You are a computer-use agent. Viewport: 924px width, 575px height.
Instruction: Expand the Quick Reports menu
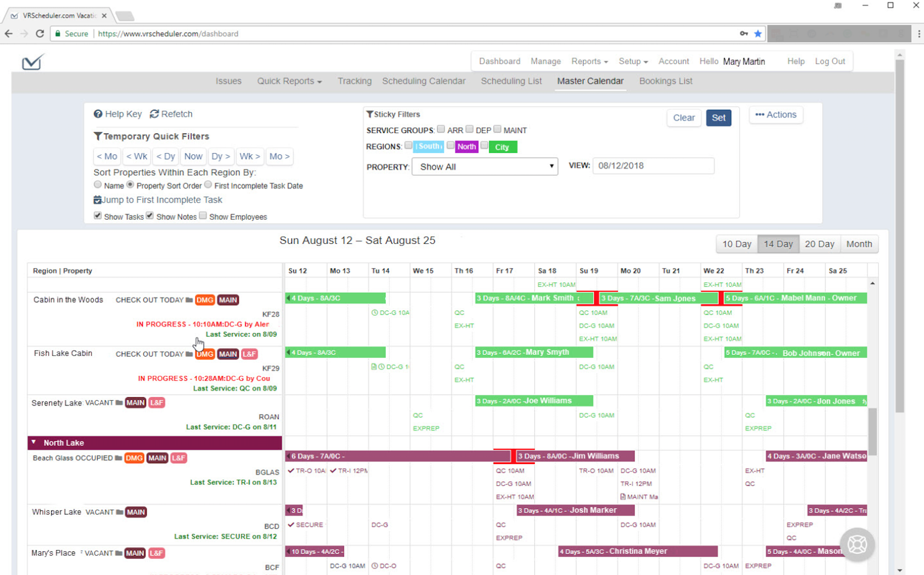coord(289,81)
